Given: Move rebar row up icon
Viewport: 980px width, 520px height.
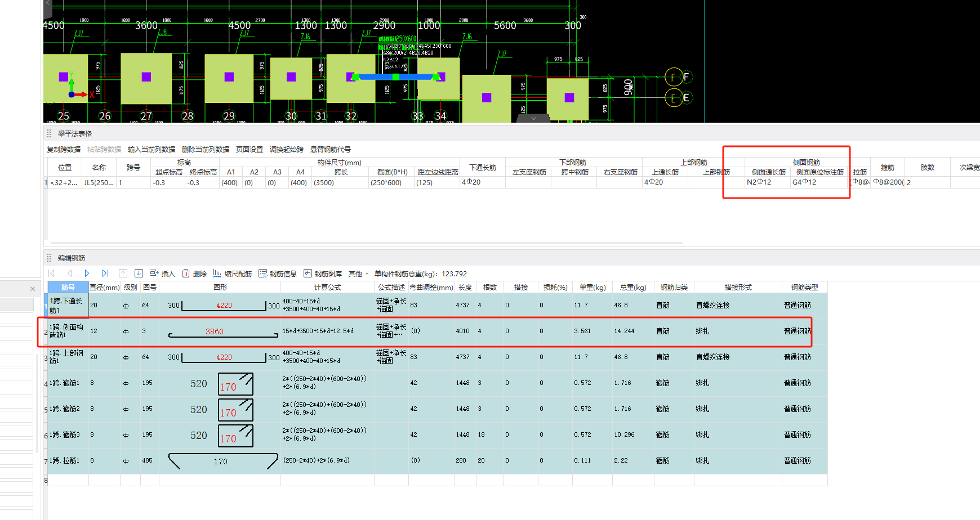Looking at the screenshot, I should click(x=123, y=274).
